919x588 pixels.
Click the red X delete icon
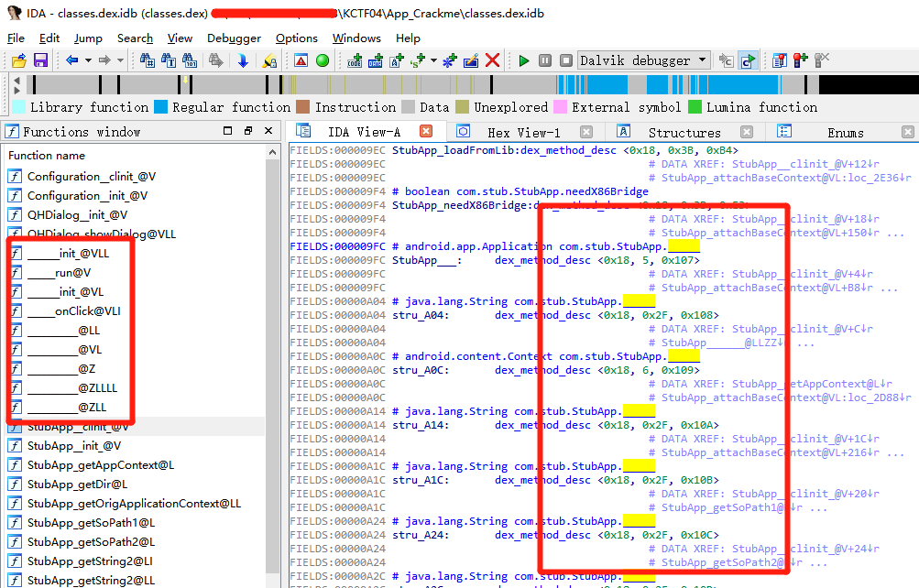[492, 60]
